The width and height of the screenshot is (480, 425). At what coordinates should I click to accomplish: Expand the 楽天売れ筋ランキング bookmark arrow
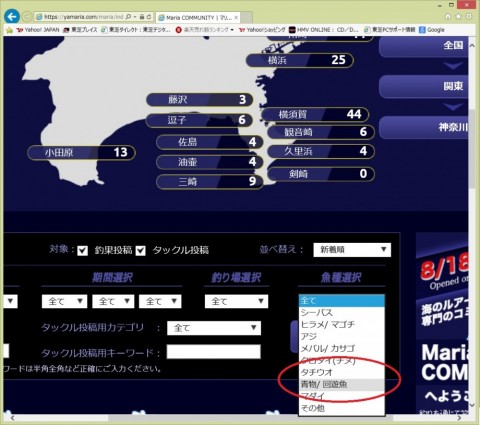(x=232, y=30)
